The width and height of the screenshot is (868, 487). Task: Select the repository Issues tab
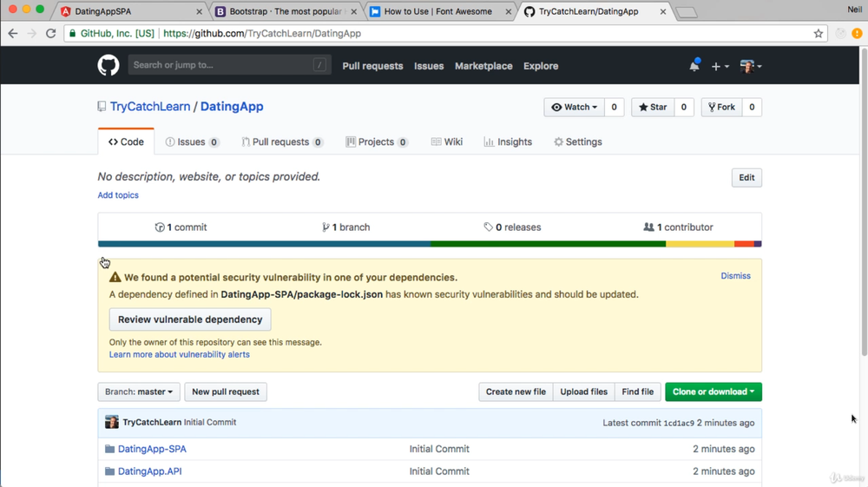pyautogui.click(x=192, y=141)
